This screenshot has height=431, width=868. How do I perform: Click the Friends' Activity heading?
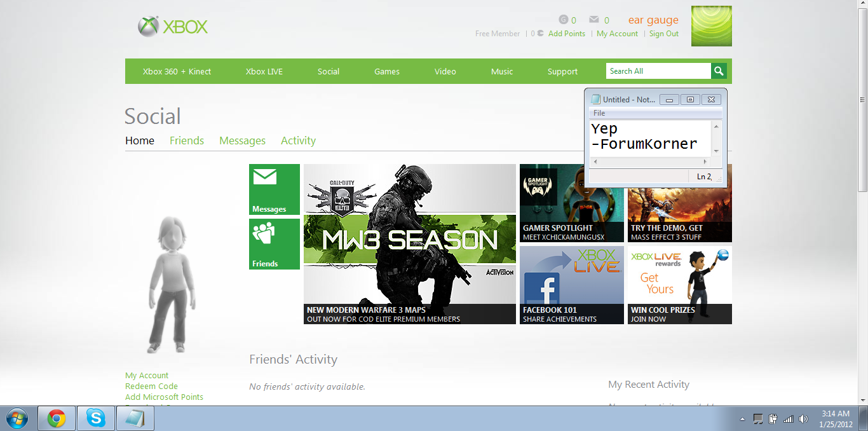pyautogui.click(x=293, y=359)
